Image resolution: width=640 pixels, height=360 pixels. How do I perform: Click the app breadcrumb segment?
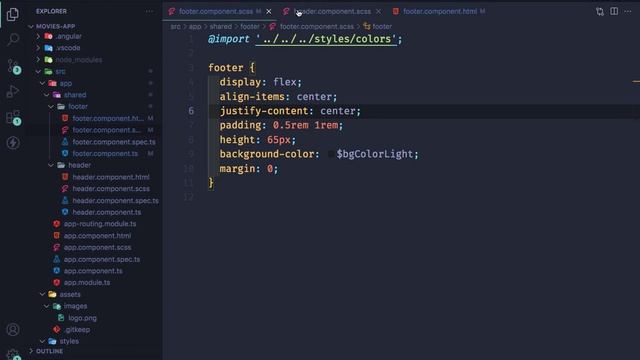pyautogui.click(x=195, y=27)
